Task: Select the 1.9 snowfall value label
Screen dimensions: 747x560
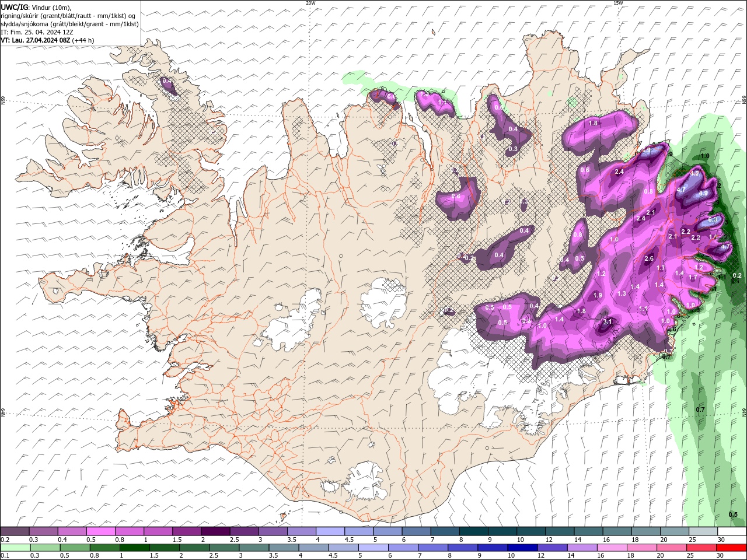Action: pos(598,296)
